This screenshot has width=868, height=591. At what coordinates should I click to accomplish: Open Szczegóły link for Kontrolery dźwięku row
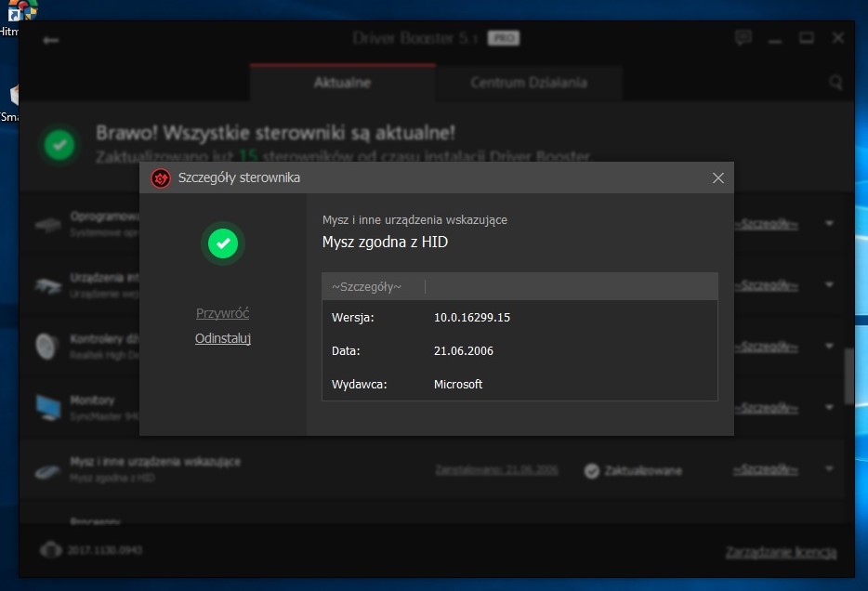pos(766,347)
